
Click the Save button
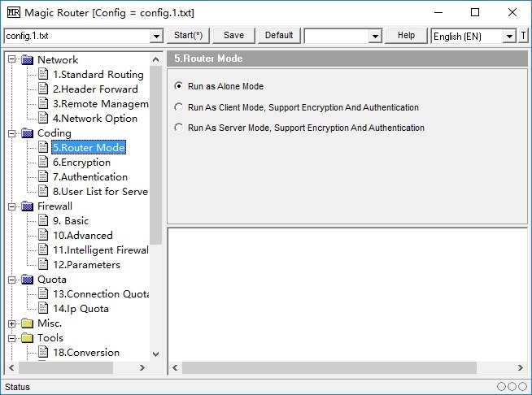pos(233,35)
